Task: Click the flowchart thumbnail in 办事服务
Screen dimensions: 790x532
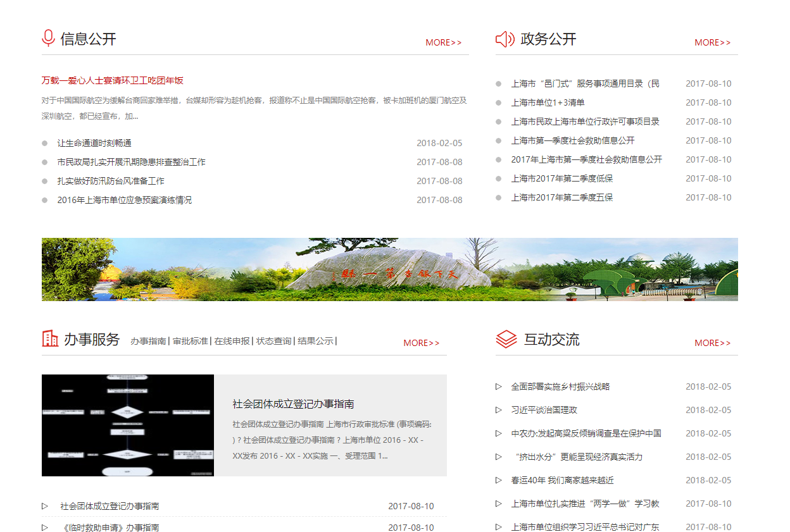Action: click(x=128, y=425)
